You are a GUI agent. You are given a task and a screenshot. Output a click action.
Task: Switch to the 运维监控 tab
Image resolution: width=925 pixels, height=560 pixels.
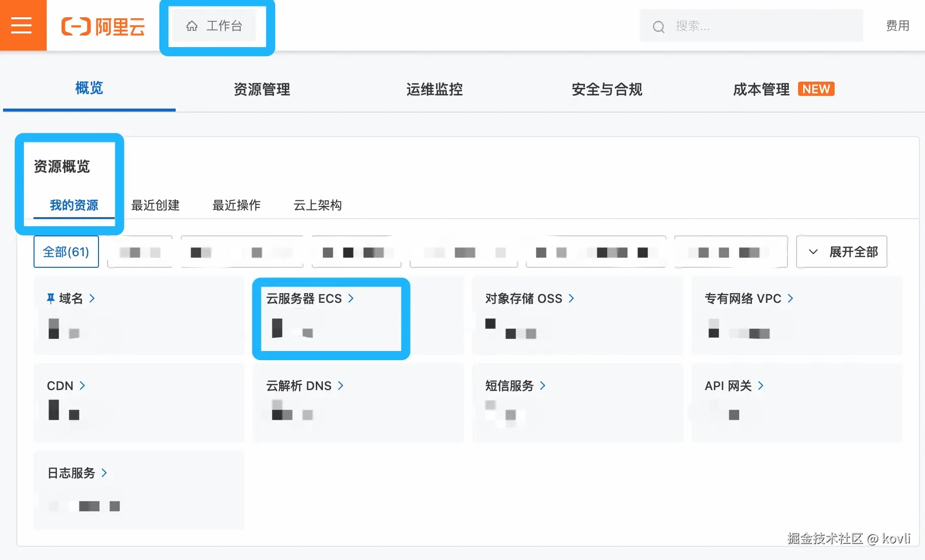435,89
